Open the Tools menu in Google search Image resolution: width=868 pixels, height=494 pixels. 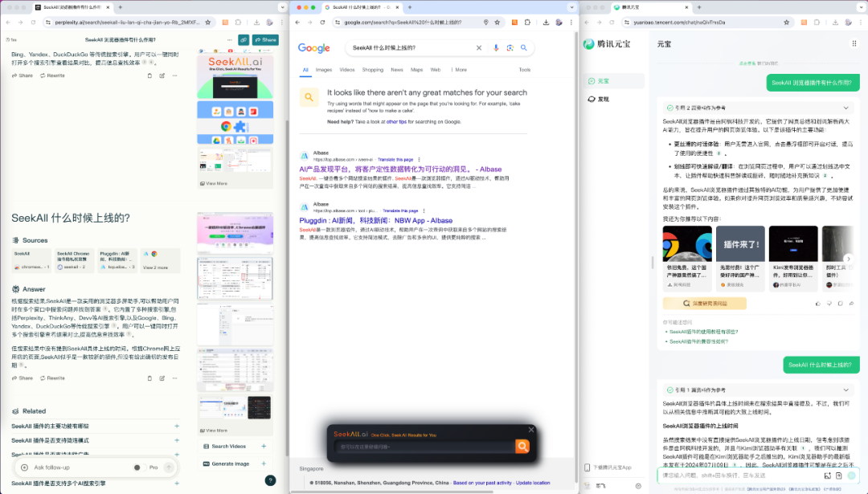click(524, 70)
